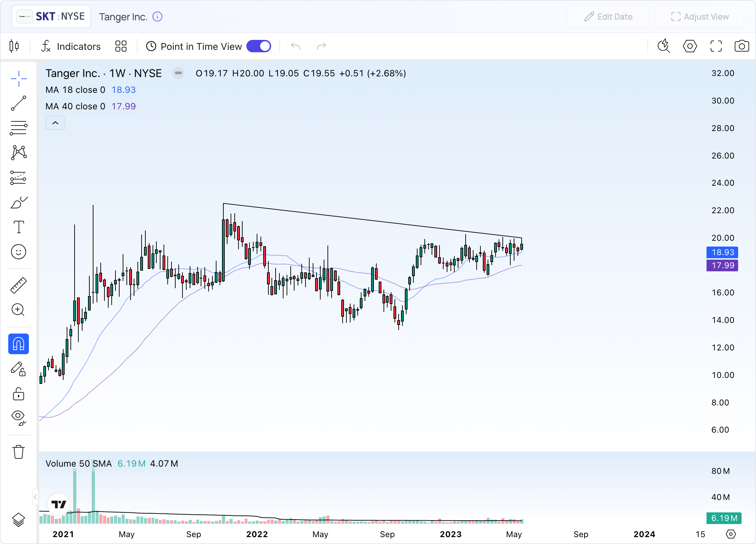Viewport: 756px width, 544px height.
Task: Open the layout grid templates icon
Action: pyautogui.click(x=121, y=46)
